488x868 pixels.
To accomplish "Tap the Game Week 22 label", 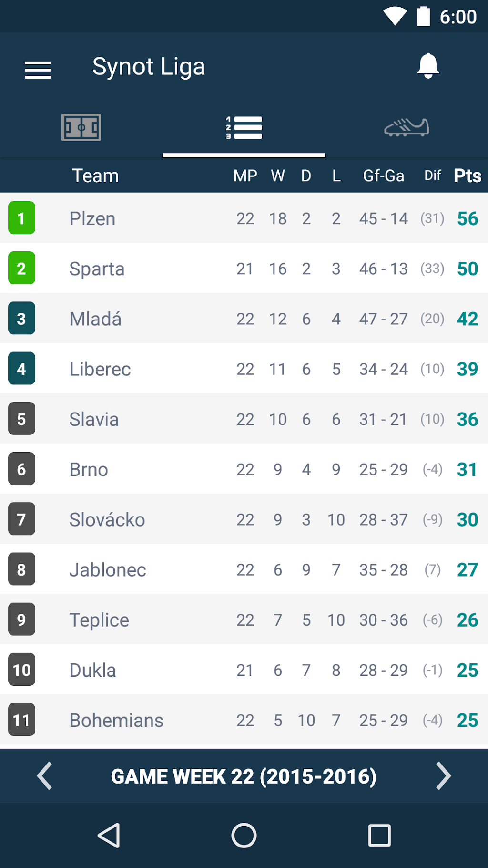I will tap(244, 776).
